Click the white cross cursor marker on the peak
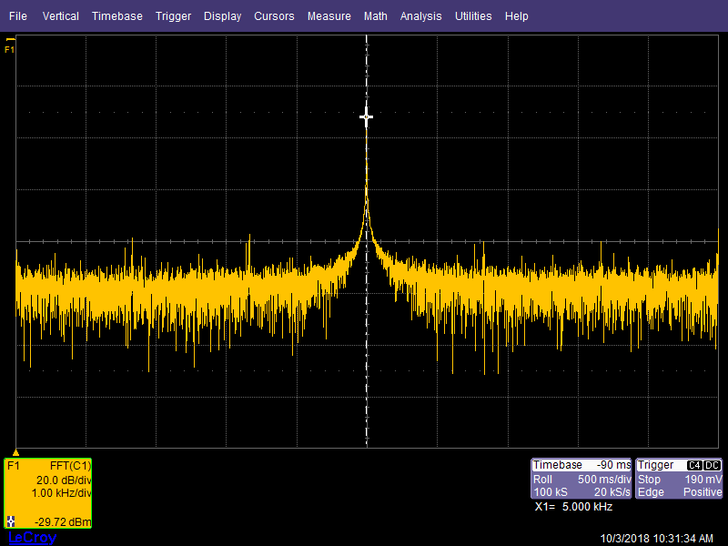Viewport: 728px width, 546px height. (366, 117)
